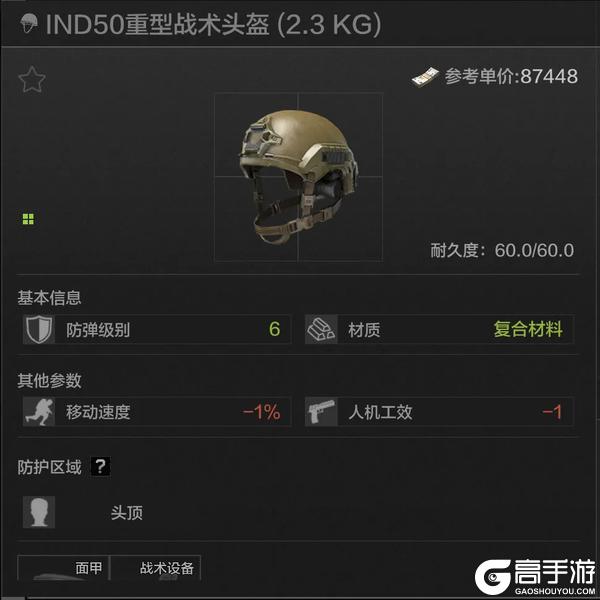Click the 高手游 watermark logo
Image resolution: width=600 pixels, height=600 pixels.
535,577
